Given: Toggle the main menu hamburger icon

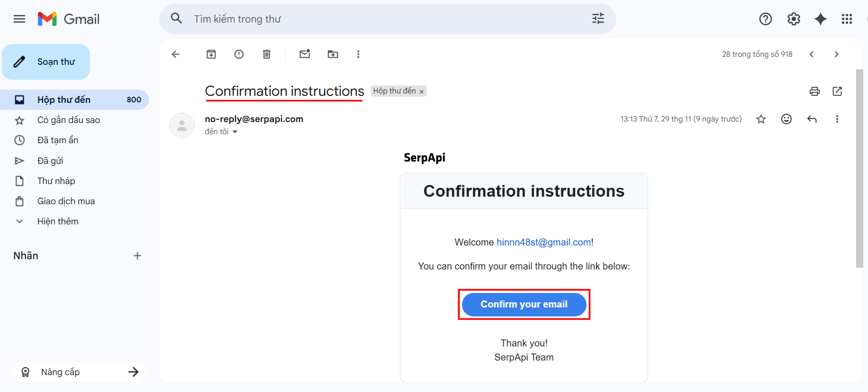Looking at the screenshot, I should pyautogui.click(x=19, y=19).
